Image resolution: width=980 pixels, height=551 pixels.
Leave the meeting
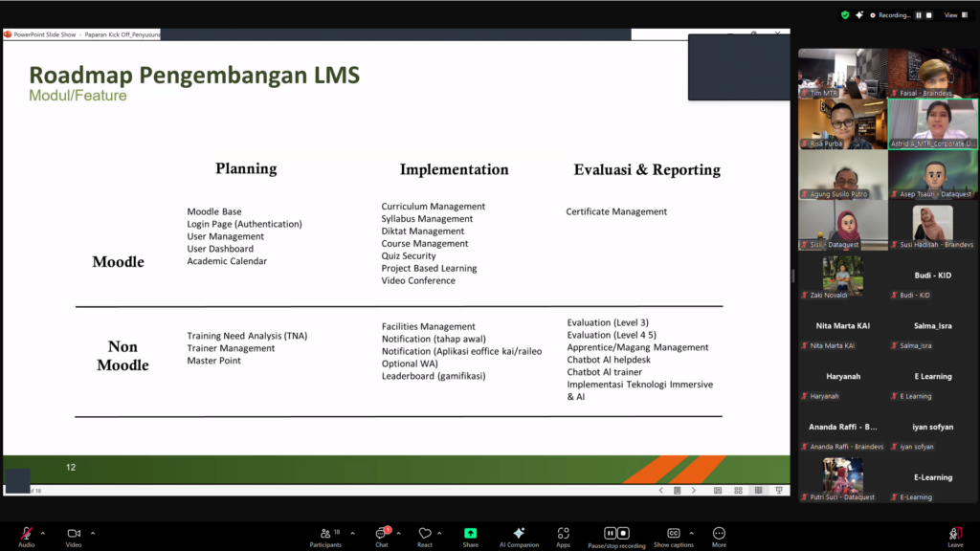click(954, 534)
